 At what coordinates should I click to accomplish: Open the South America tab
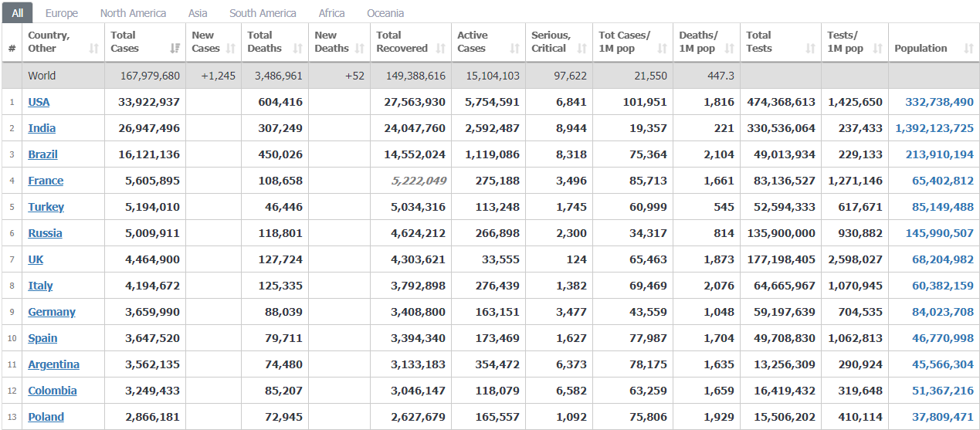(263, 13)
